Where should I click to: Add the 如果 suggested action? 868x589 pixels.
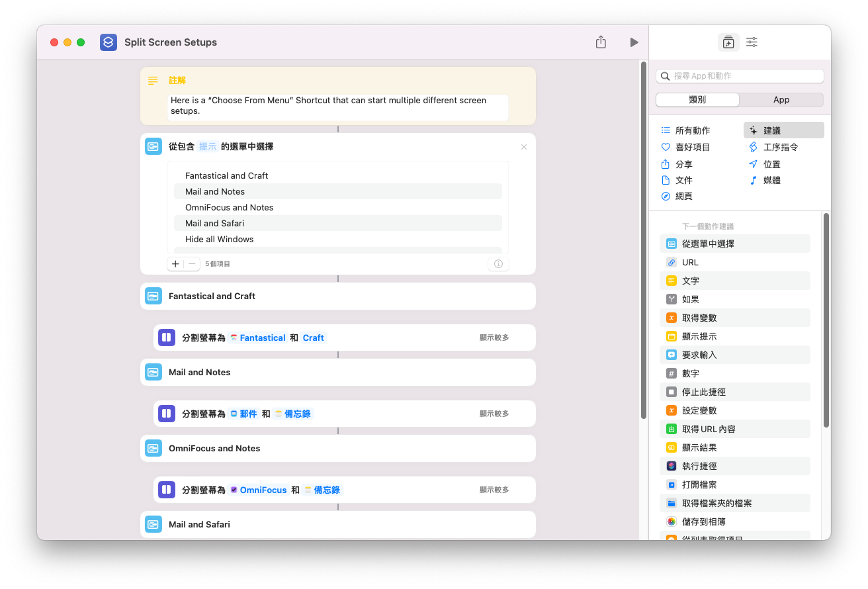click(x=735, y=299)
